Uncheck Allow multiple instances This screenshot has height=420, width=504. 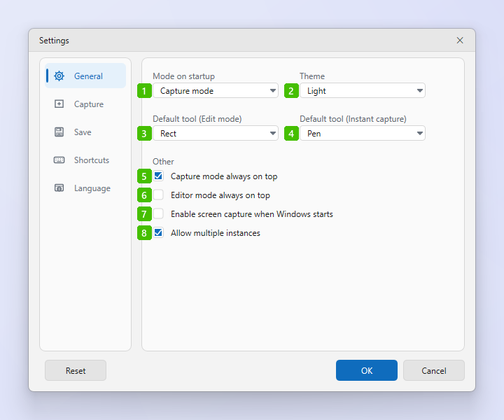point(158,232)
